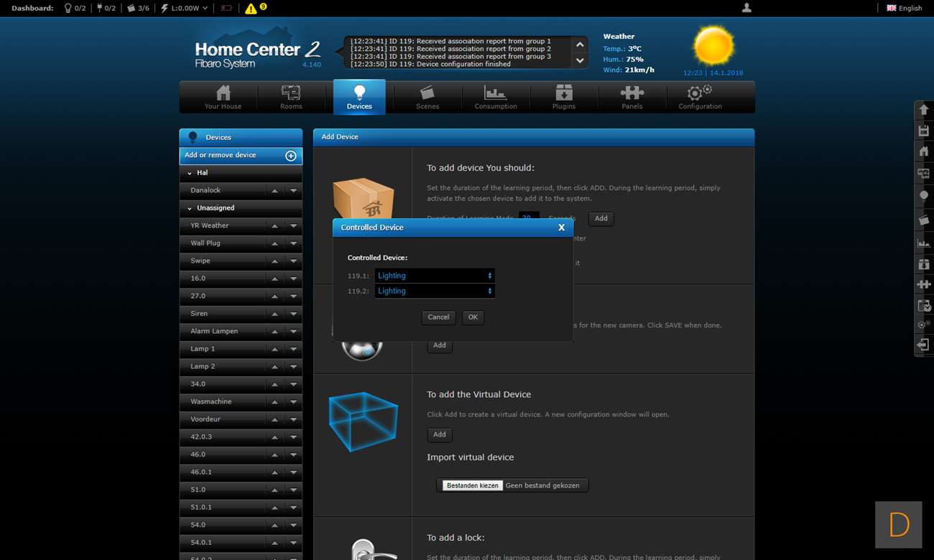Click the rooms icon in right sidebar
The height and width of the screenshot is (560, 934).
pos(924,174)
